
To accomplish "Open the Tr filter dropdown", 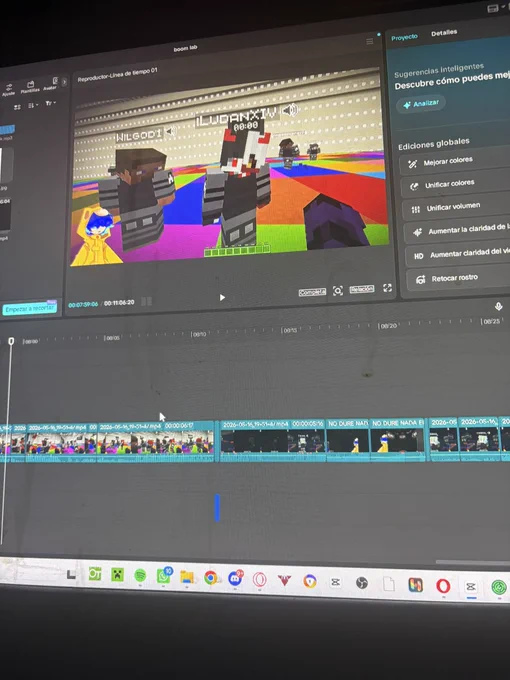I will coord(50,103).
